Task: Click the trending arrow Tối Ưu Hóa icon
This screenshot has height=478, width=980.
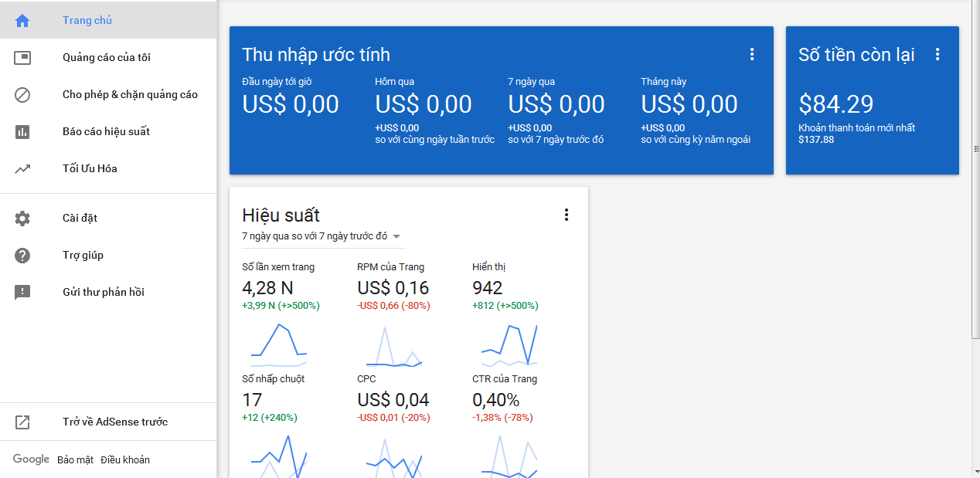Action: click(x=22, y=169)
